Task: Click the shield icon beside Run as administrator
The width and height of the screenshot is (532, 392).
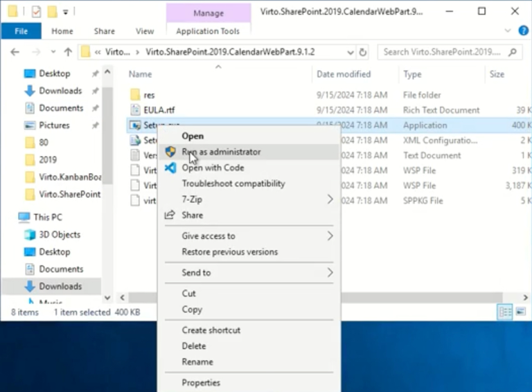Action: point(170,152)
